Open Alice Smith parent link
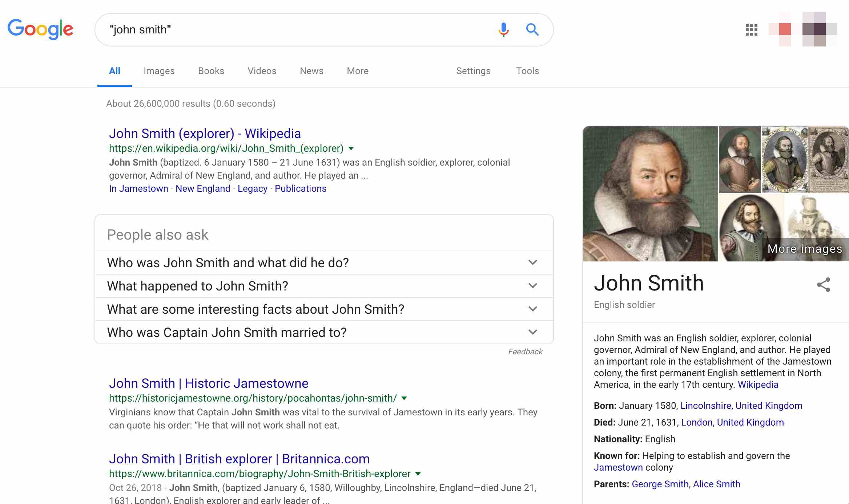The height and width of the screenshot is (504, 849). tap(716, 484)
